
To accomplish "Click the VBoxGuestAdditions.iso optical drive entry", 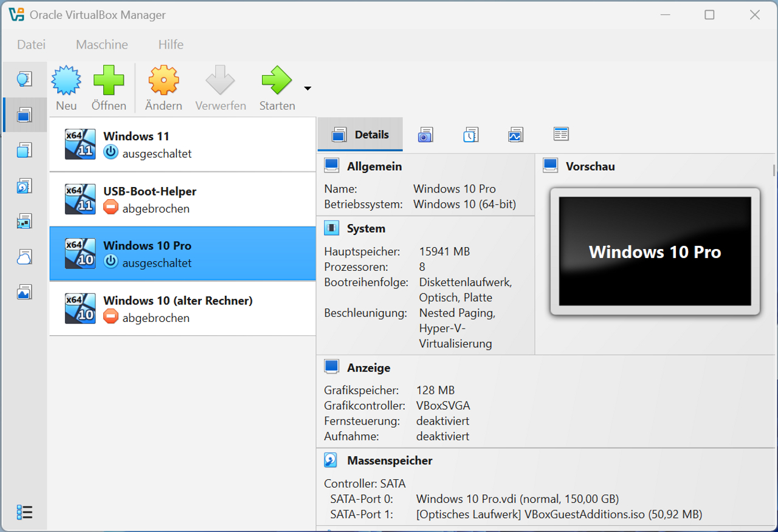I will pos(559,514).
